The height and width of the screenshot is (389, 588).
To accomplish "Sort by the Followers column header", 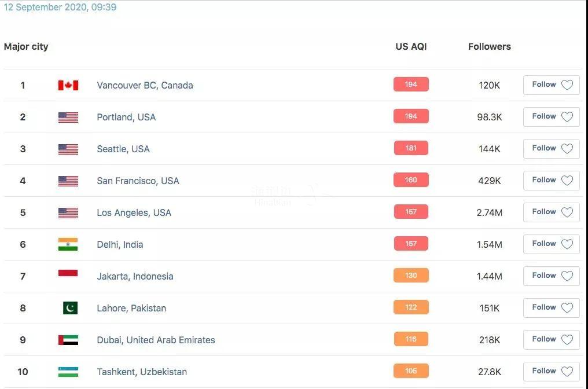I will [490, 46].
